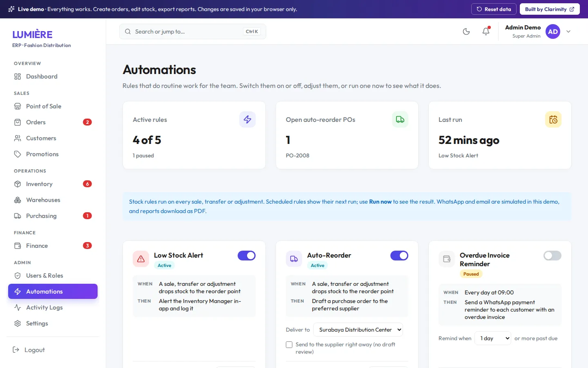Open Point of Sale page
Viewport: 588px width, 368px height.
click(53, 106)
